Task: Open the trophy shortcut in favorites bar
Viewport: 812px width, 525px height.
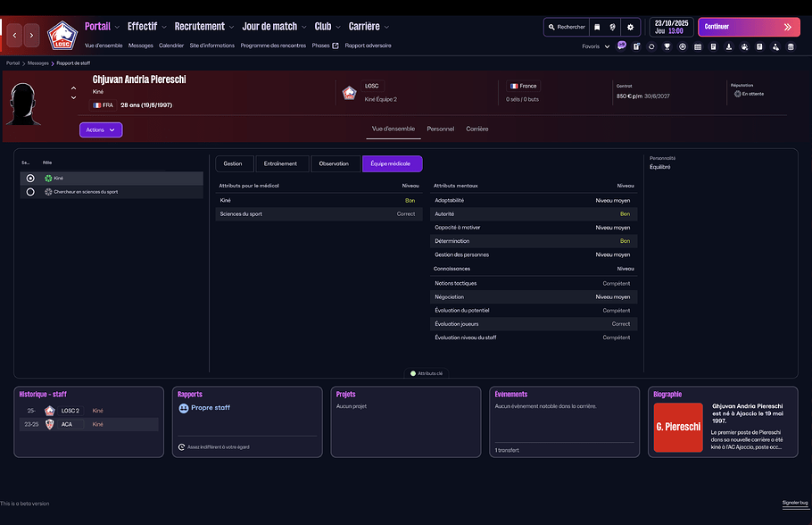Action: 667,46
